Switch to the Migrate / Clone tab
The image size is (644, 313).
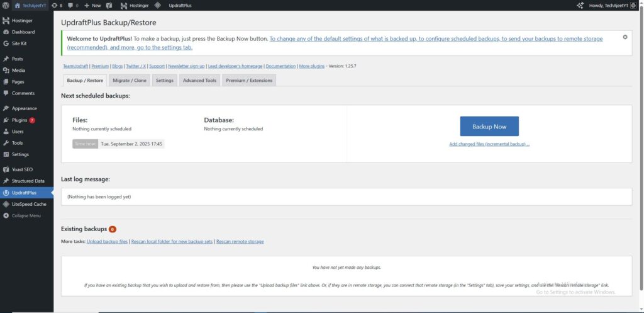click(130, 81)
